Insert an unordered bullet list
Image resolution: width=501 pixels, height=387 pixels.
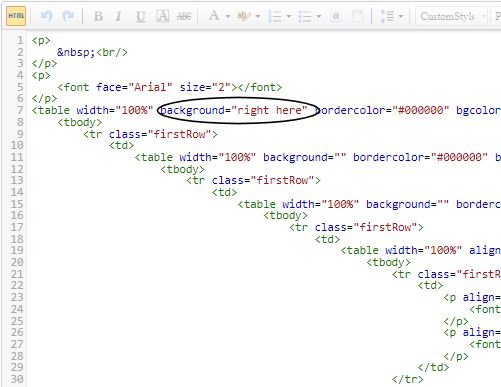click(305, 16)
